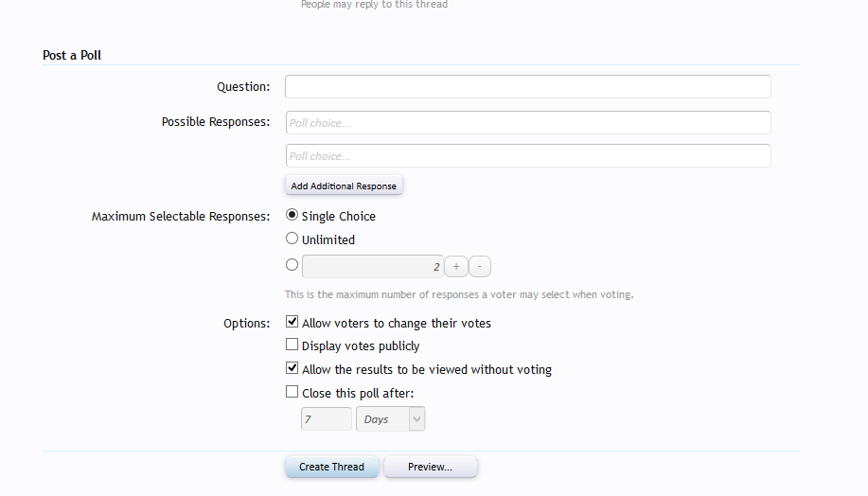Open the thread Preview
This screenshot has height=496, width=868.
coord(430,467)
